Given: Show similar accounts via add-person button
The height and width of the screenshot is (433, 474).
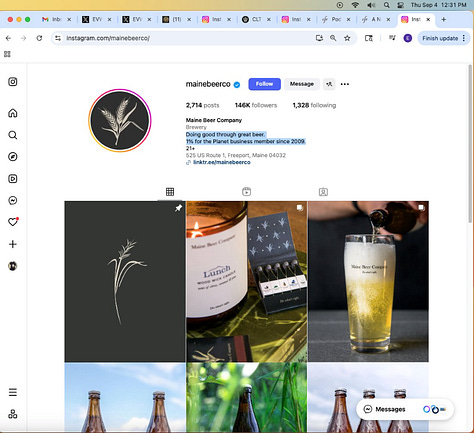Looking at the screenshot, I should pyautogui.click(x=329, y=84).
